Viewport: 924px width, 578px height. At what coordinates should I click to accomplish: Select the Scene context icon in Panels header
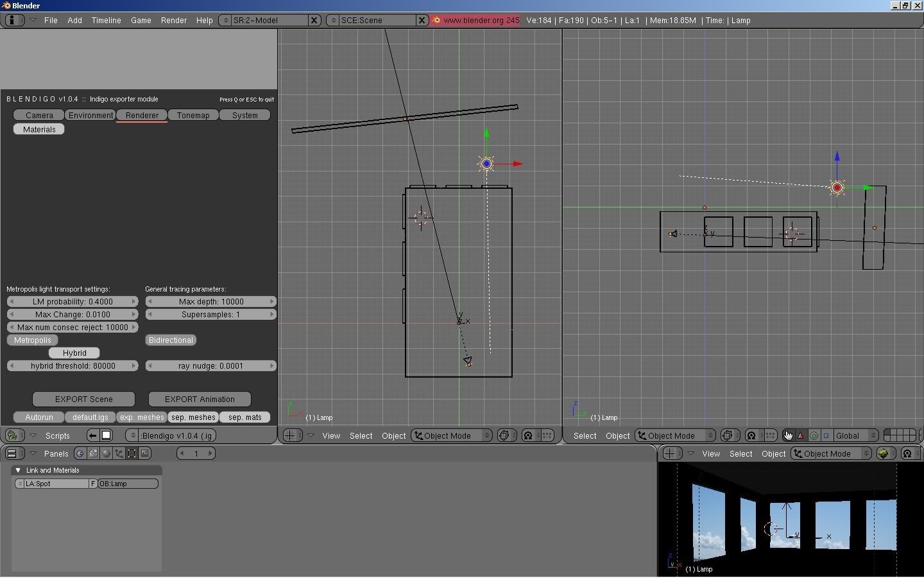click(144, 453)
